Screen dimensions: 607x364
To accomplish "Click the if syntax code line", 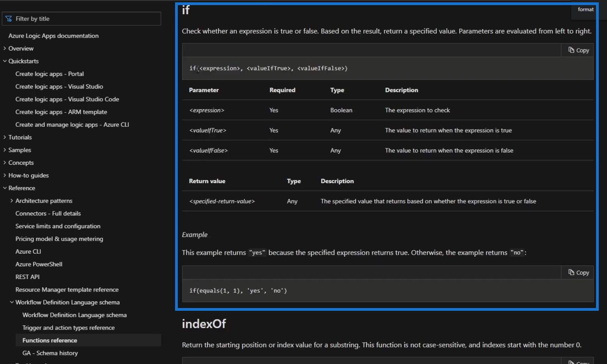I will pos(268,68).
